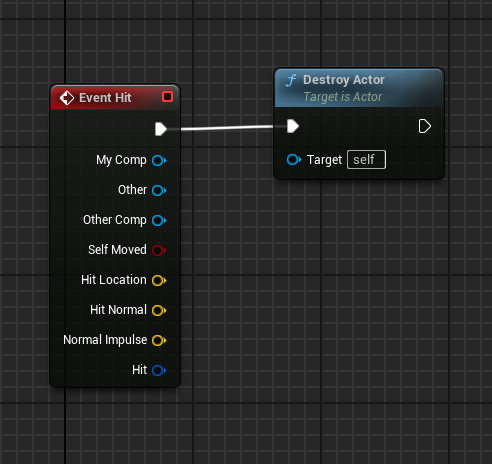Click the red delegate pin on Event Hit
Viewport: 492px width, 464px height.
click(x=167, y=97)
